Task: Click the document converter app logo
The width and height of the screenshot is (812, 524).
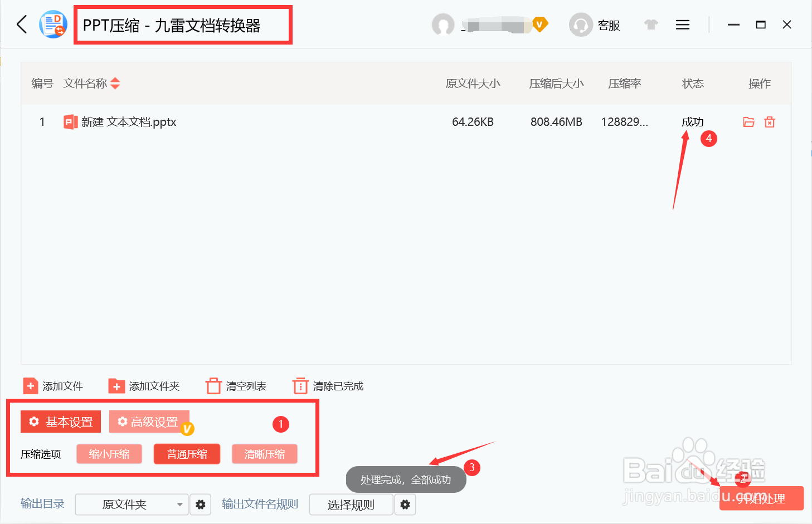Action: 53,25
